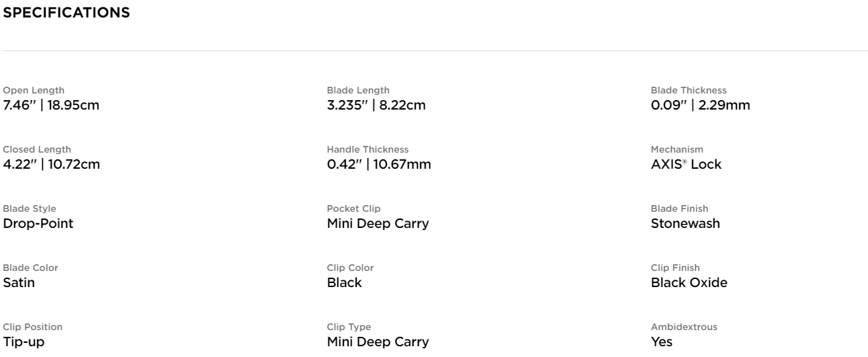
Task: Click the AXIS Lock mechanism value
Action: coord(686,164)
